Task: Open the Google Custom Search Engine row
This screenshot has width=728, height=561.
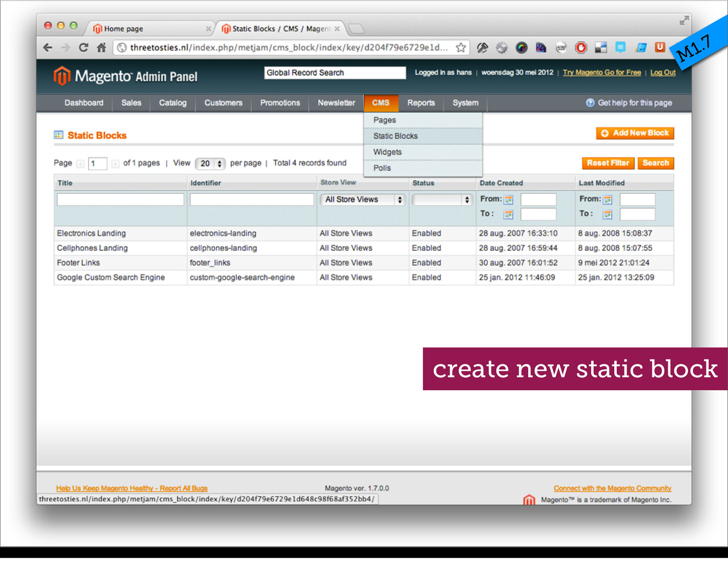Action: pyautogui.click(x=364, y=277)
